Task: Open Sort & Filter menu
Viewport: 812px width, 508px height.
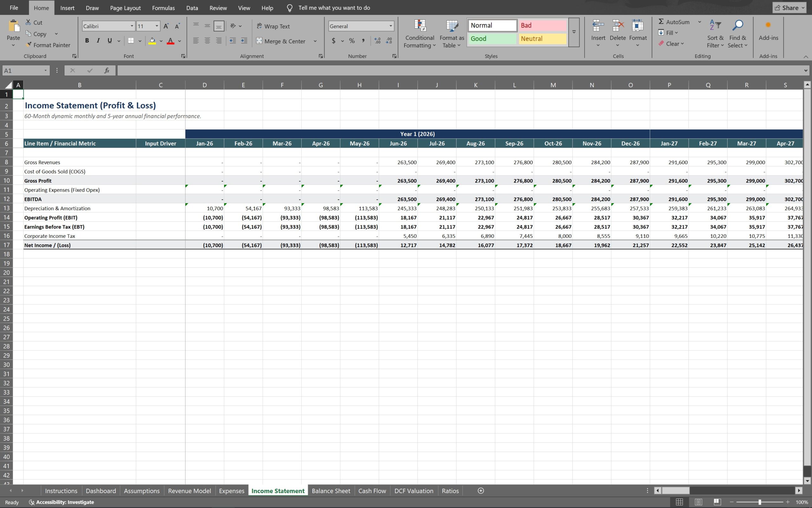Action: click(715, 34)
